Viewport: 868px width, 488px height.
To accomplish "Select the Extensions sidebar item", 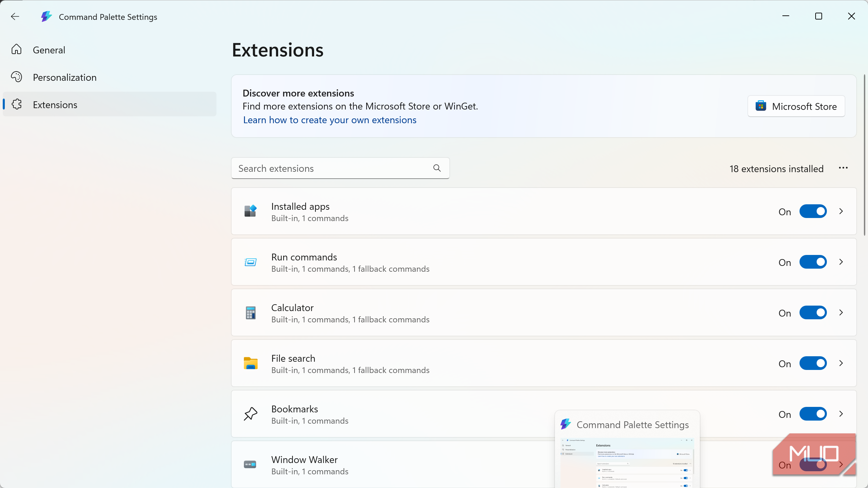I will click(110, 104).
